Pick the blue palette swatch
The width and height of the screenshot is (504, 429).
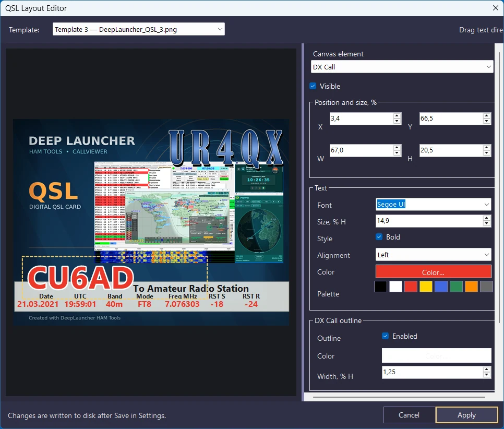pyautogui.click(x=441, y=286)
